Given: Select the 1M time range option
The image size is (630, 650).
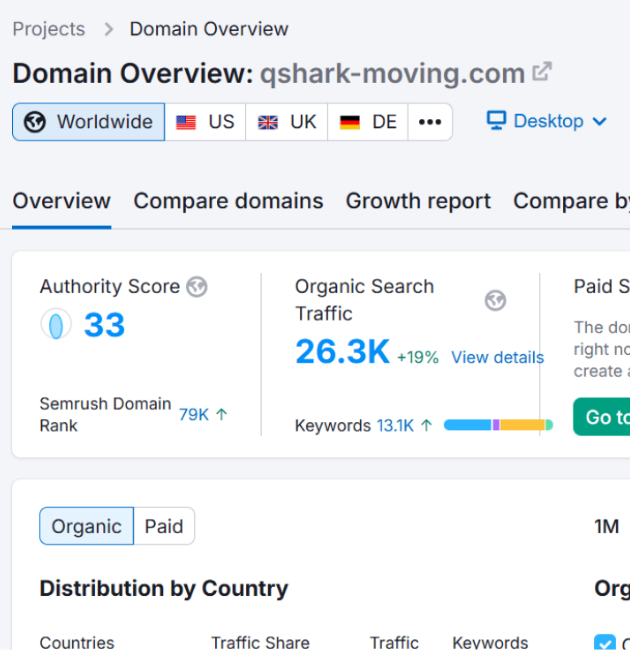Looking at the screenshot, I should click(607, 526).
